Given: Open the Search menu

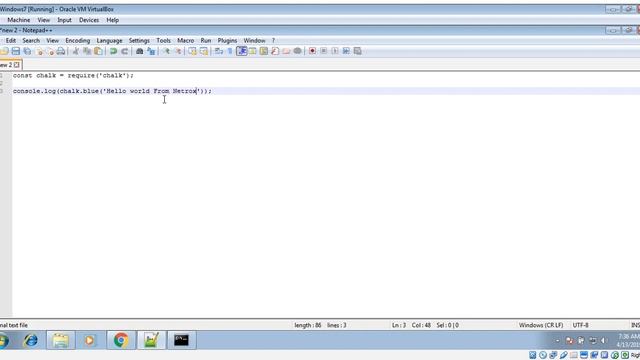Looking at the screenshot, I should click(x=31, y=40).
